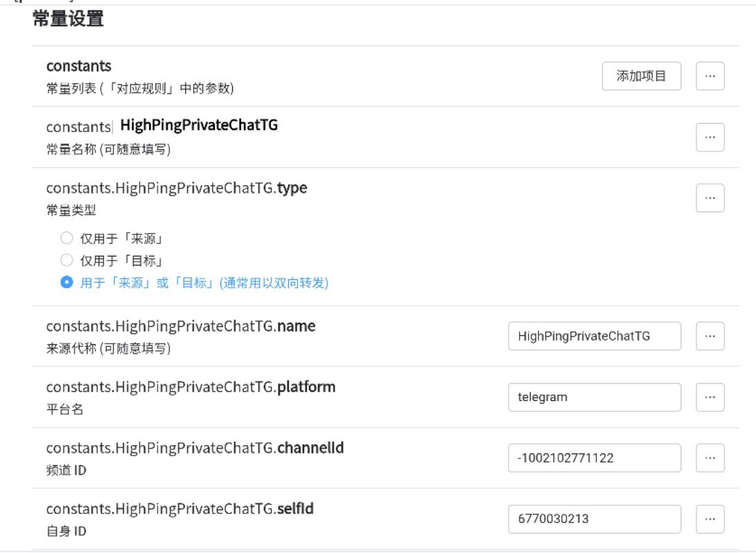The height and width of the screenshot is (553, 756).
Task: Click the 平台名 input containing telegram
Action: (x=594, y=397)
